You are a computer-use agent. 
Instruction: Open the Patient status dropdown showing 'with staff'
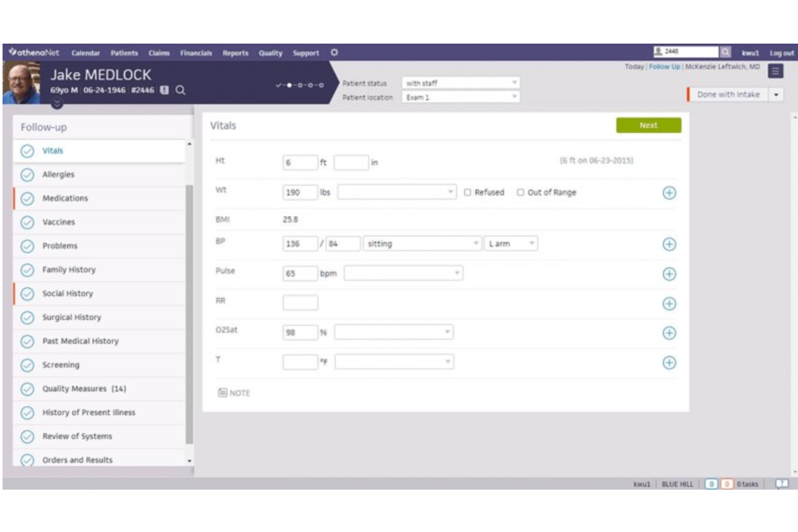[461, 83]
